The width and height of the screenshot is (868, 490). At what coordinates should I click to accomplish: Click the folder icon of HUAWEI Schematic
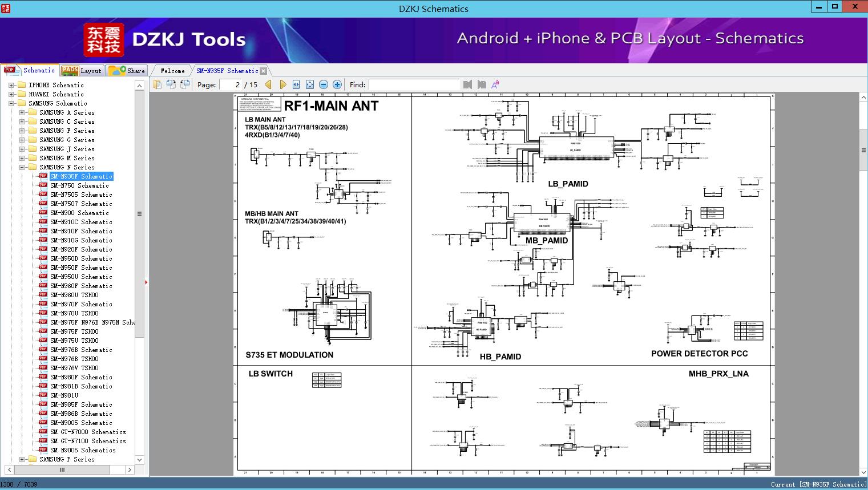click(22, 94)
